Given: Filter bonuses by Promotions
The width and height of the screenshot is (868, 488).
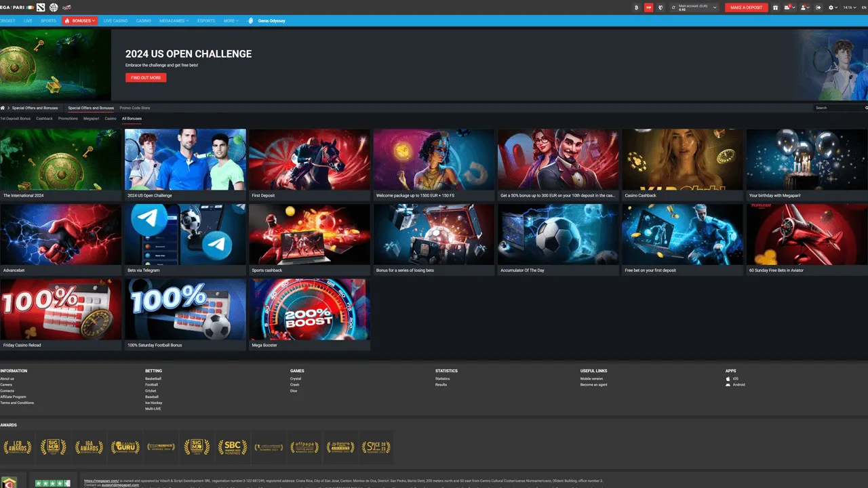Looking at the screenshot, I should pyautogui.click(x=68, y=119).
